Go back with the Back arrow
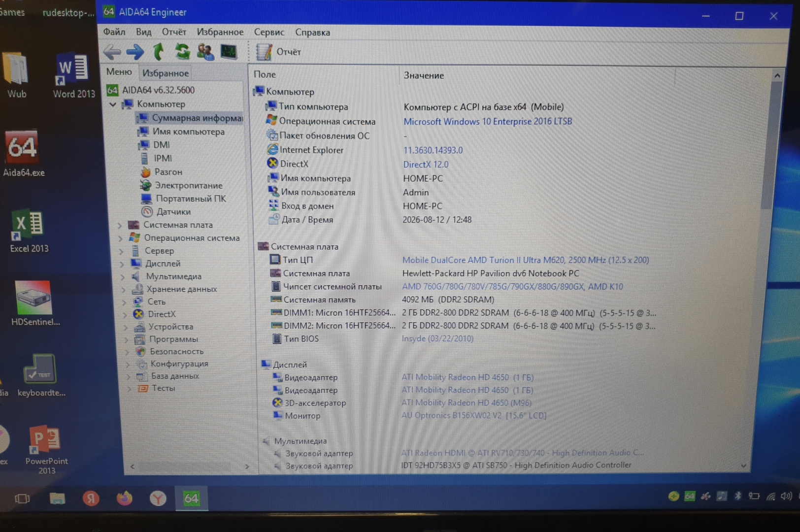 pyautogui.click(x=112, y=52)
